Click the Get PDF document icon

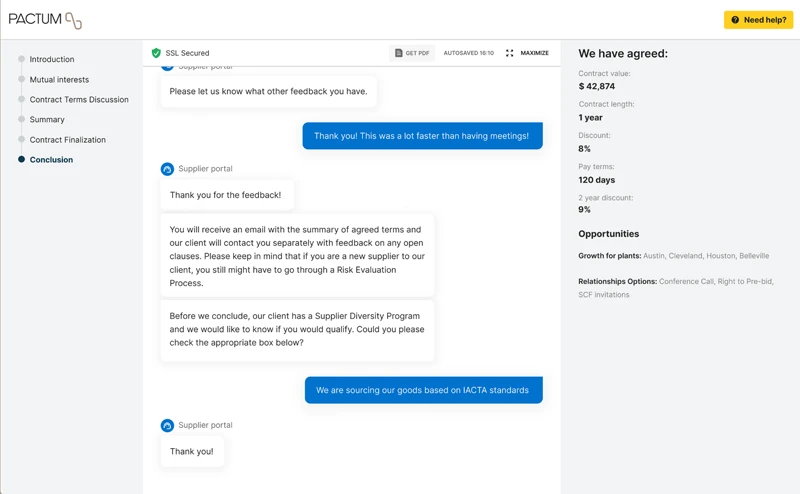pyautogui.click(x=399, y=53)
